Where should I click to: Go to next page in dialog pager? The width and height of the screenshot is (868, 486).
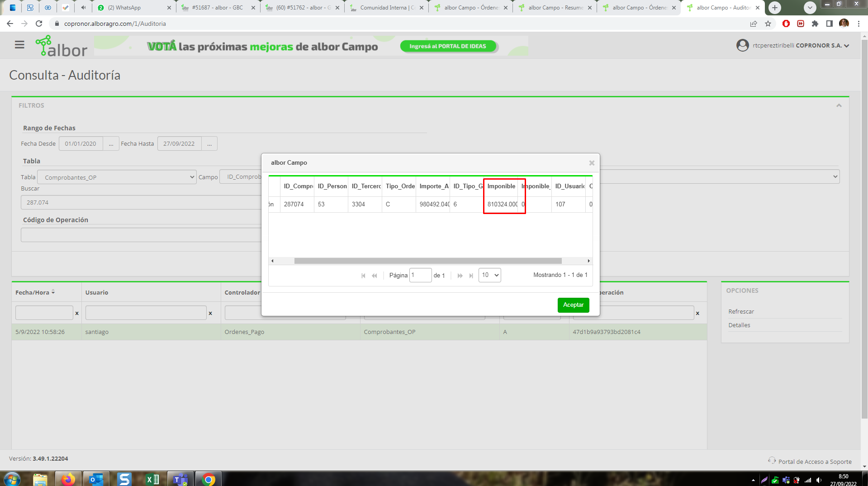coord(460,276)
